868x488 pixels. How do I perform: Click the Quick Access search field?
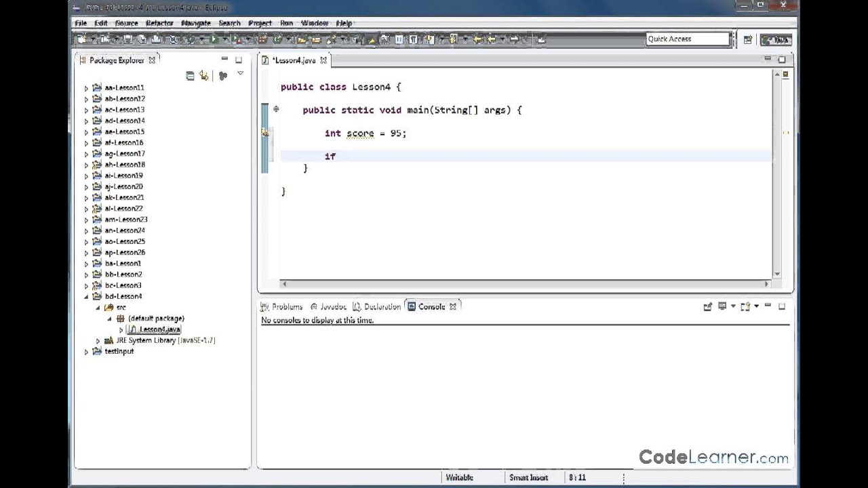688,39
